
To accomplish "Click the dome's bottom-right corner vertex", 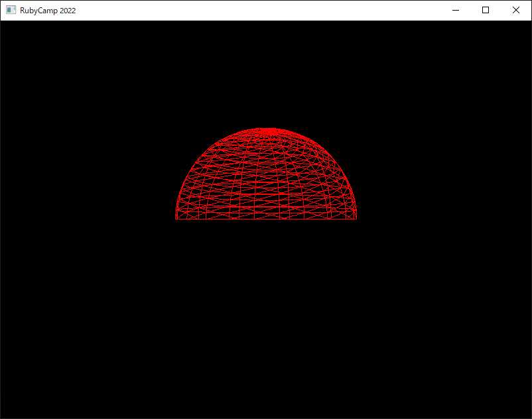I will 356,219.
